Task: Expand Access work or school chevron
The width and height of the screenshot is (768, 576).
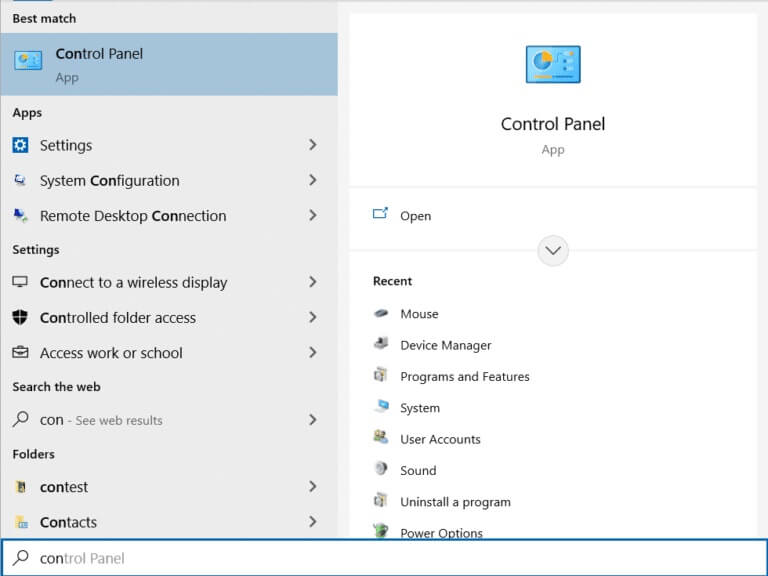Action: [312, 352]
